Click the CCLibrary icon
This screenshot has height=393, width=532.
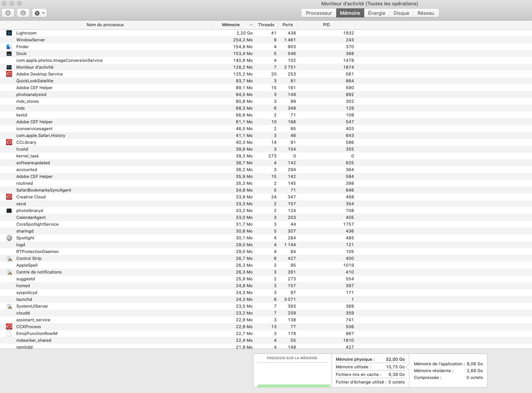point(9,142)
